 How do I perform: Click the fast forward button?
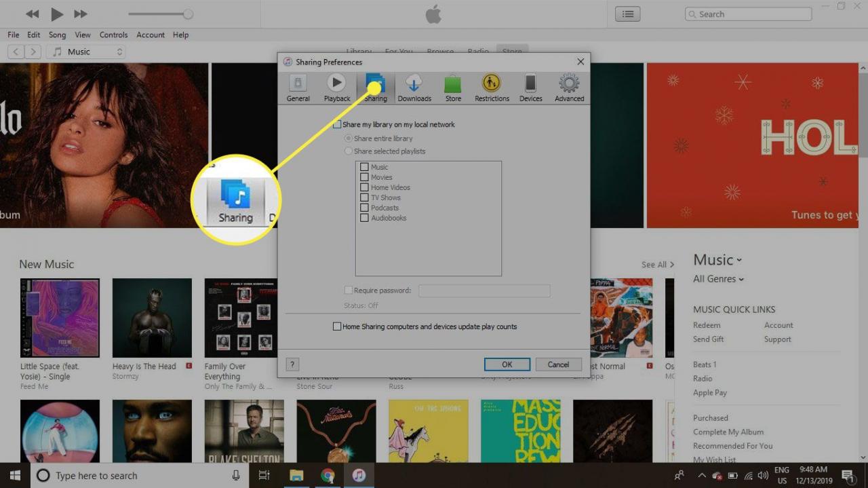pyautogui.click(x=80, y=14)
